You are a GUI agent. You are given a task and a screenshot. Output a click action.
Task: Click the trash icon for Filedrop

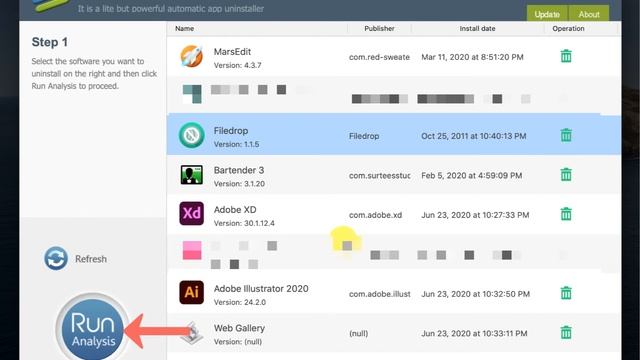[566, 135]
